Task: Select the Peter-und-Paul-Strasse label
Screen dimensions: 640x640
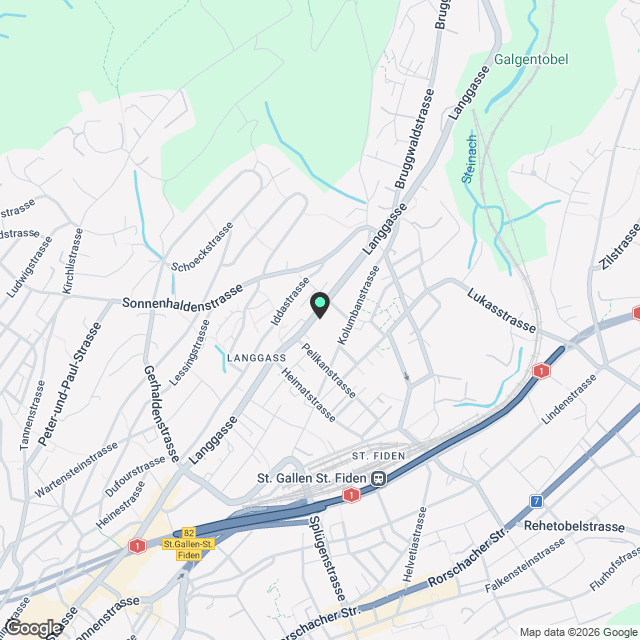Action: click(x=69, y=384)
